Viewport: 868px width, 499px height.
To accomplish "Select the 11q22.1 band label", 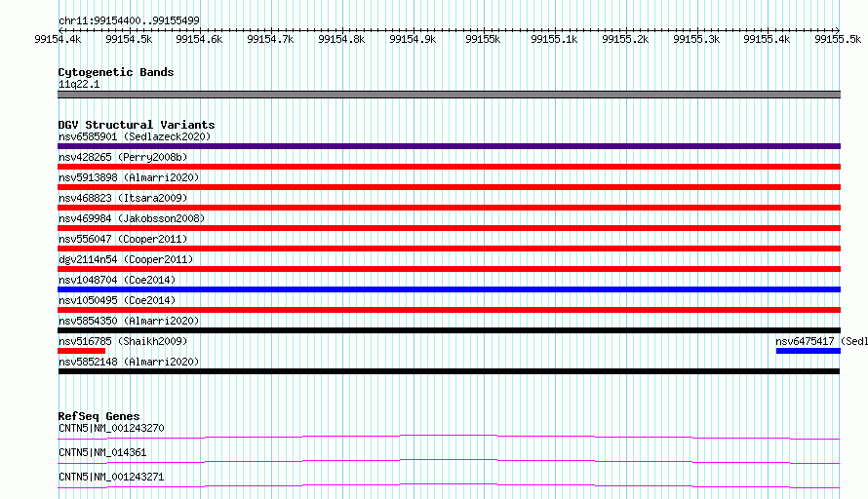I will click(79, 84).
